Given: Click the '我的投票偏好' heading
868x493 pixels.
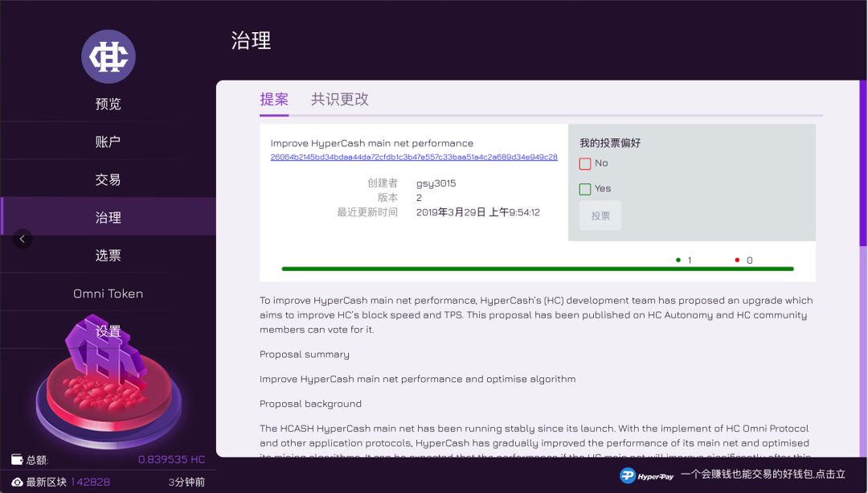Looking at the screenshot, I should pos(610,143).
